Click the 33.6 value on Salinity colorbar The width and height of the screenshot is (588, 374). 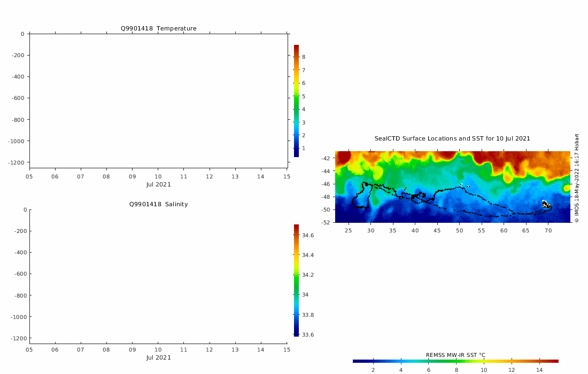[x=308, y=334]
